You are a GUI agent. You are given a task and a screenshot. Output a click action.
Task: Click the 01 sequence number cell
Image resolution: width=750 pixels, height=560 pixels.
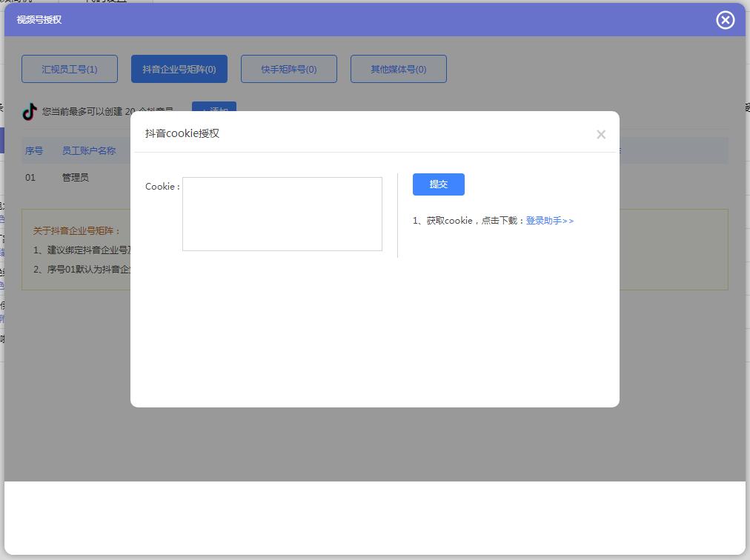(x=30, y=178)
